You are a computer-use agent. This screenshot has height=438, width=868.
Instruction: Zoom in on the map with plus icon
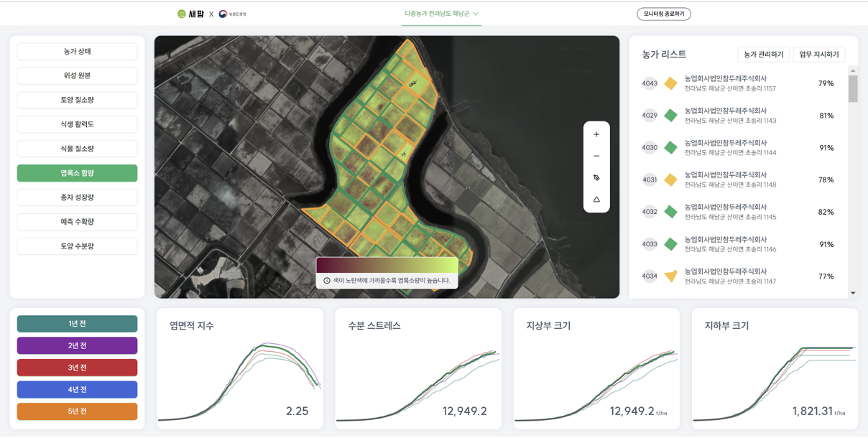coord(596,134)
